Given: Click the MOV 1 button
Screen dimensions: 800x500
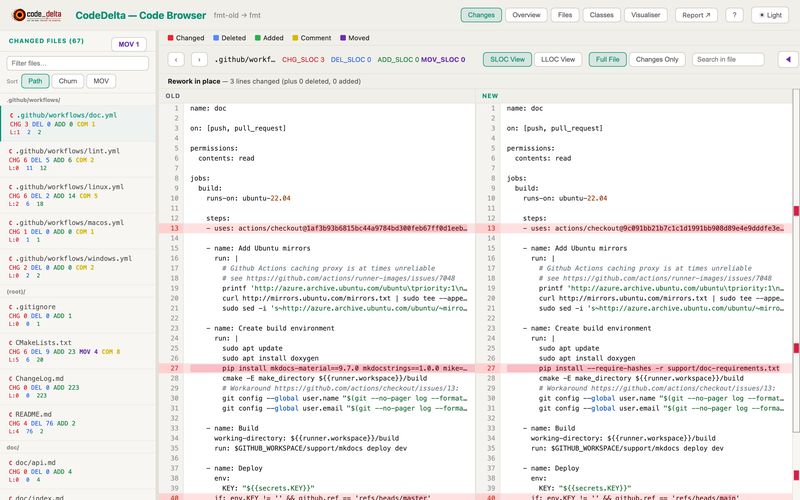Looking at the screenshot, I should [129, 44].
